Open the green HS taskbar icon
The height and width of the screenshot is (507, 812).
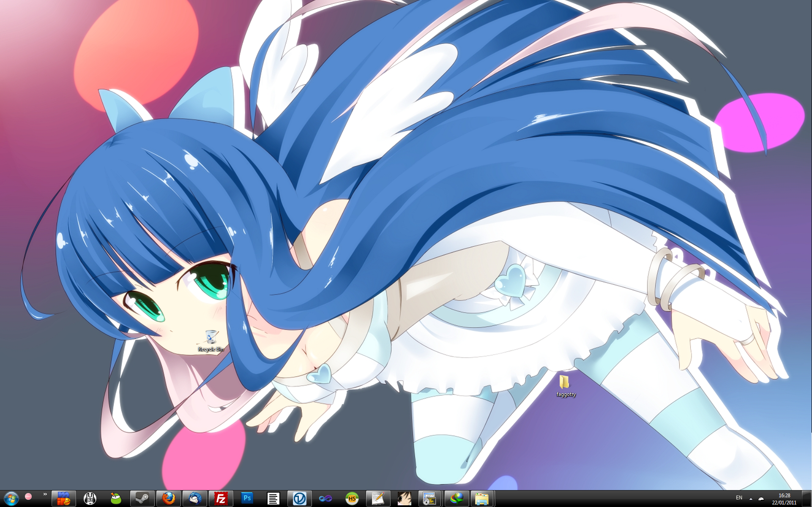pos(352,499)
